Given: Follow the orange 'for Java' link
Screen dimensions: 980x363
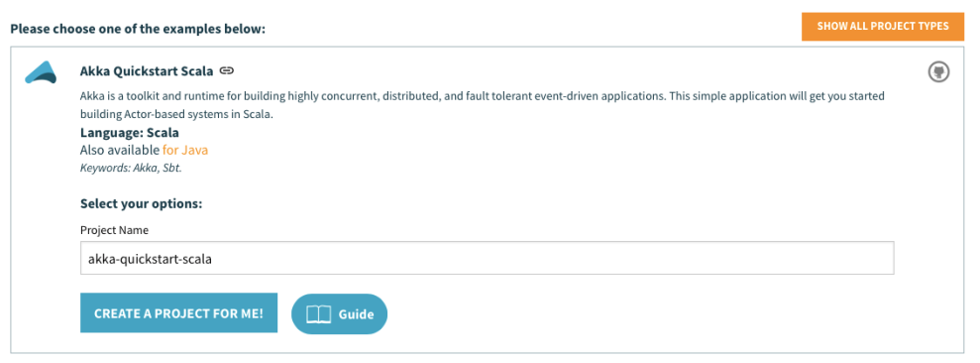Looking at the screenshot, I should pyautogui.click(x=185, y=150).
